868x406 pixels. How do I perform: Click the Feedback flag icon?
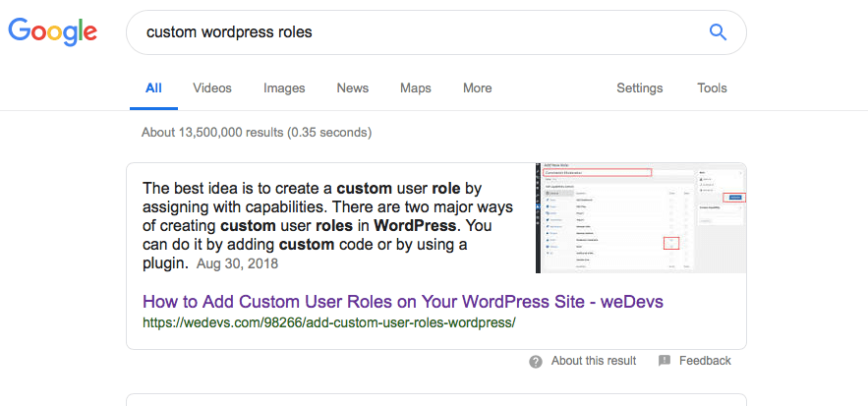[x=665, y=361]
